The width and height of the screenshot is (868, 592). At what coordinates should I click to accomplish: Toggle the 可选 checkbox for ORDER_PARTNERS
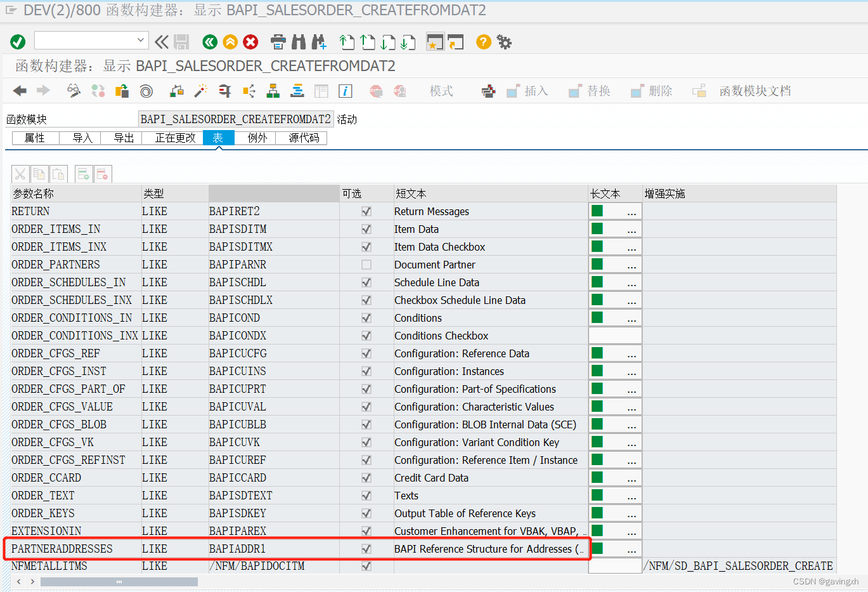pos(366,265)
